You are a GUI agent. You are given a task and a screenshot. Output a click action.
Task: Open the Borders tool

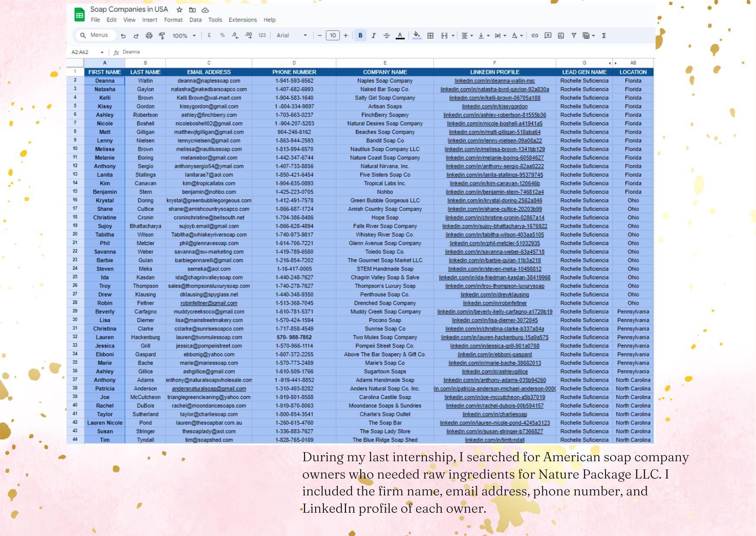click(x=430, y=35)
